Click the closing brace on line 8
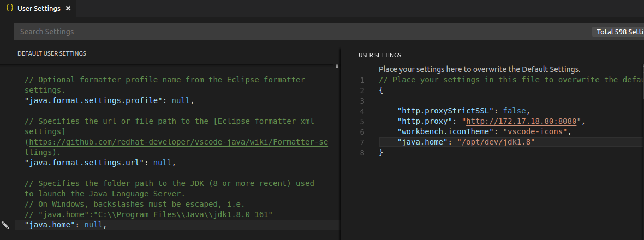Screen dimensions: 644x240 click(381, 152)
